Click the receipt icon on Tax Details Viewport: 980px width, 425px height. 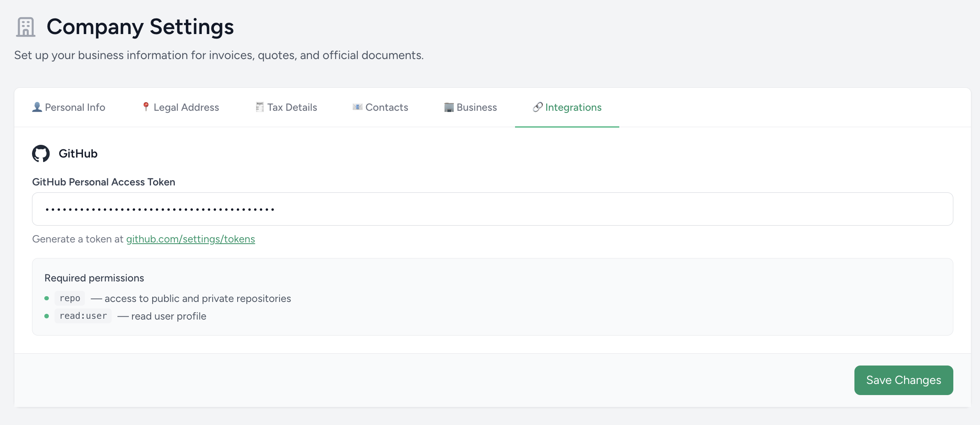click(x=260, y=107)
